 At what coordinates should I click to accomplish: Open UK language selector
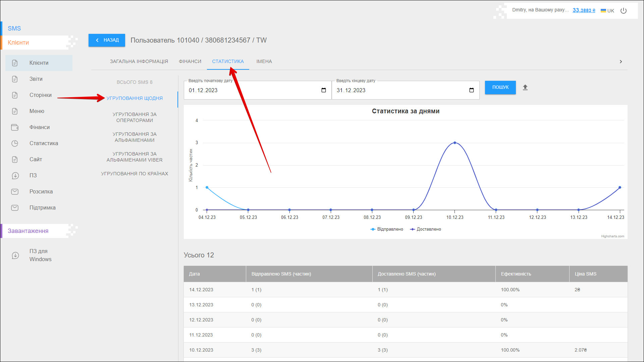click(x=607, y=11)
